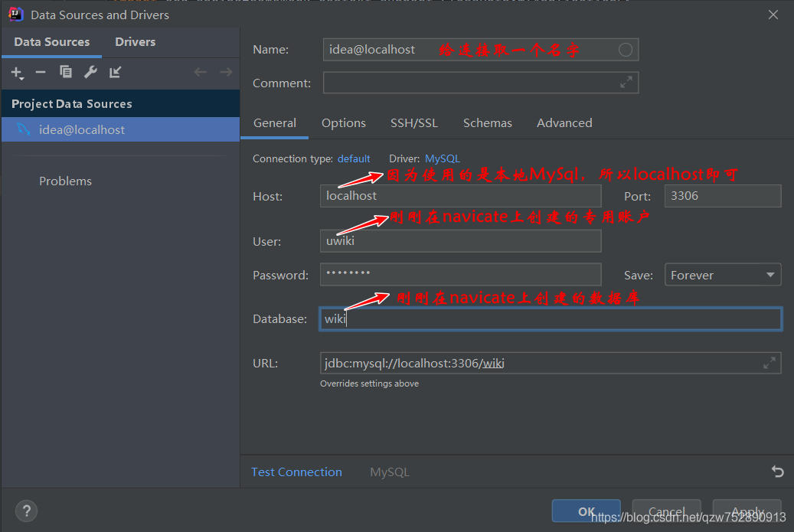Expand the Comment field

626,82
